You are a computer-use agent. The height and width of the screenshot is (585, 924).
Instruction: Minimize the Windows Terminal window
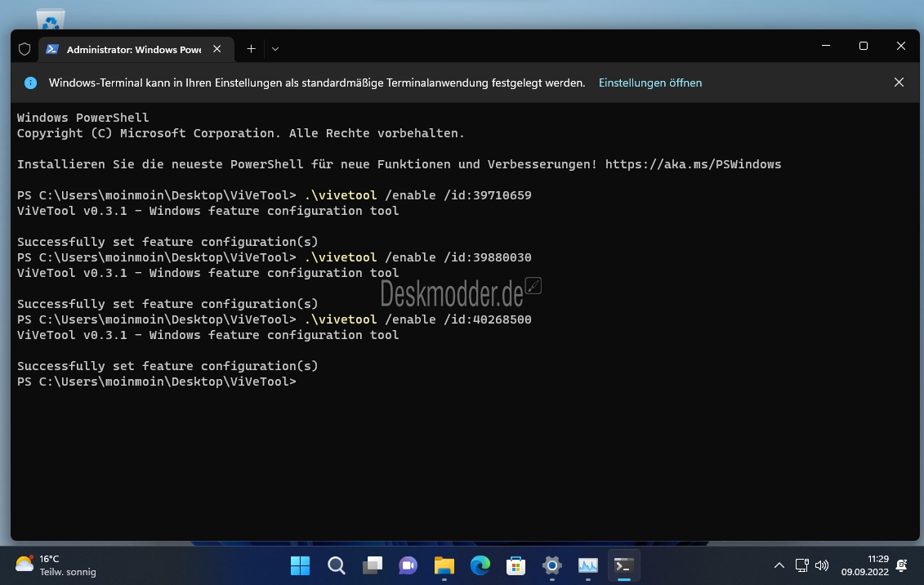click(x=826, y=46)
